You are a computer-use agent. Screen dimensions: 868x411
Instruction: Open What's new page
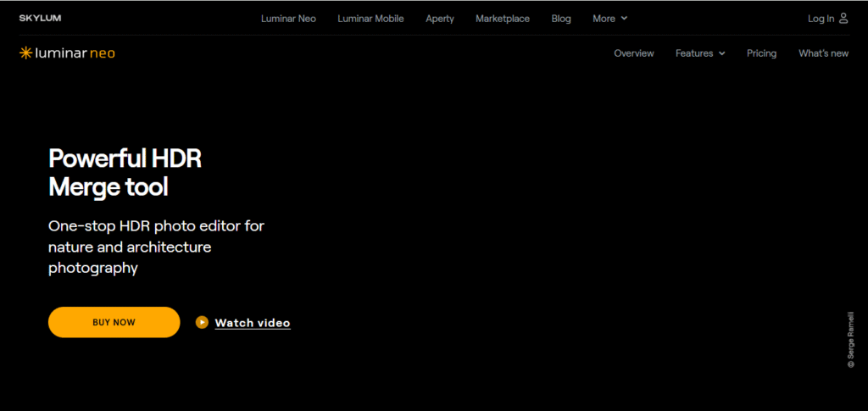pyautogui.click(x=823, y=53)
